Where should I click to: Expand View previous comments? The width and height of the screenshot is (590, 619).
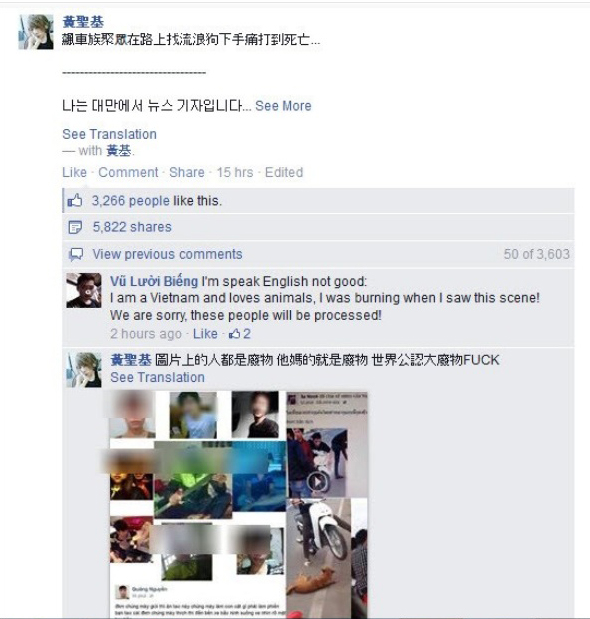(x=167, y=254)
